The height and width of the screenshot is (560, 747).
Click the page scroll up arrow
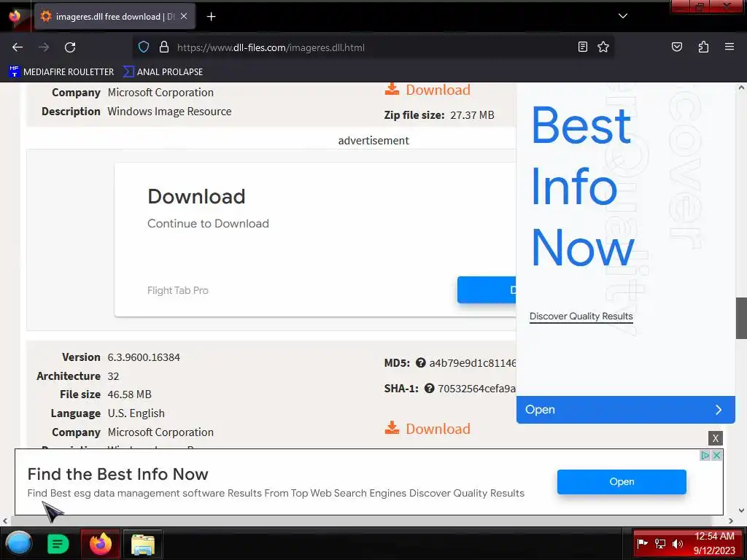click(741, 87)
